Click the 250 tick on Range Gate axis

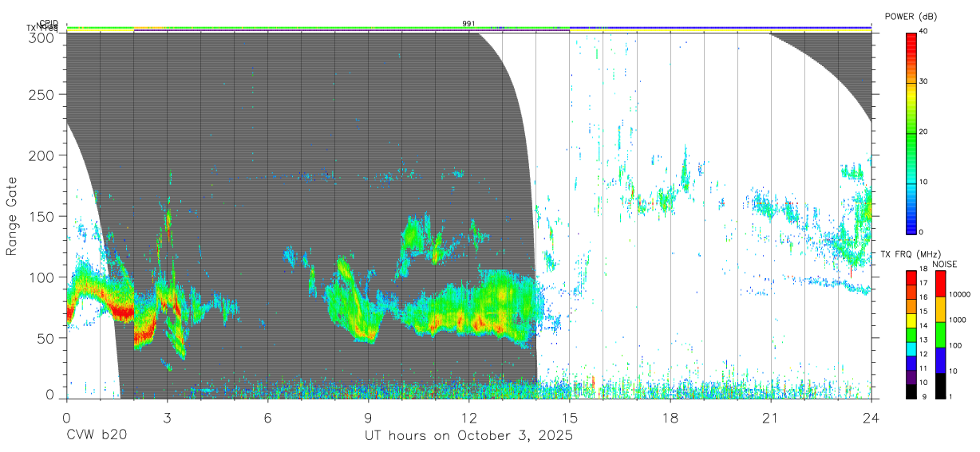point(42,94)
